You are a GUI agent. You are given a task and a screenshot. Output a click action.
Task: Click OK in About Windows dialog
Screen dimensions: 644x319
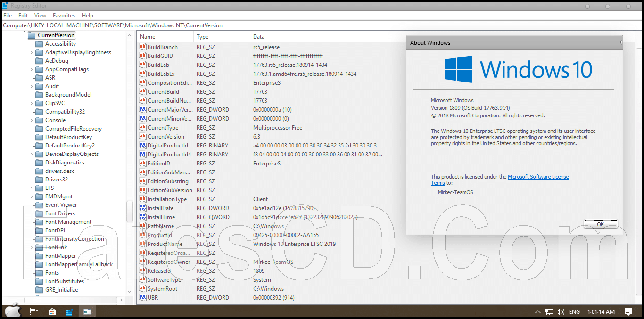[601, 224]
